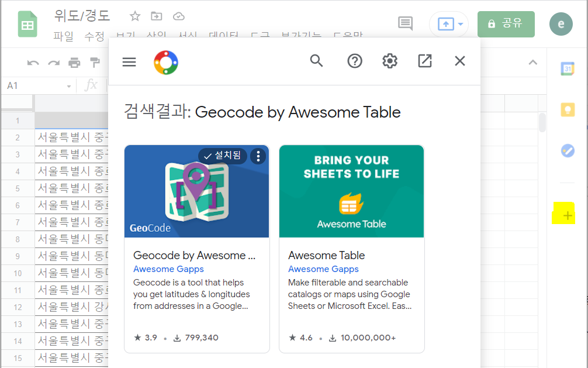The image size is (588, 368).
Task: Click the 4.6 star rating
Action: (x=300, y=338)
